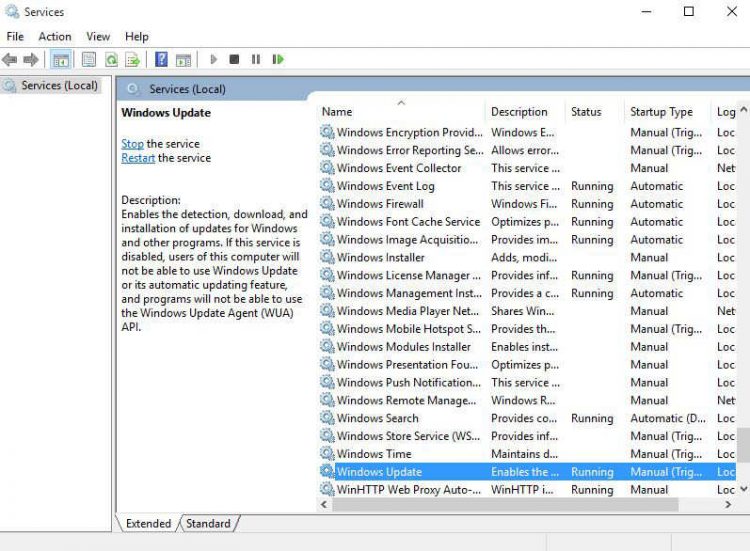
Task: Open the File menu
Action: (15, 37)
